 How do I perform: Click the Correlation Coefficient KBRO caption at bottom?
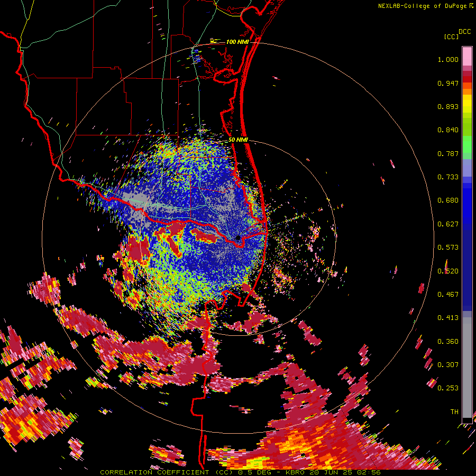click(x=240, y=472)
